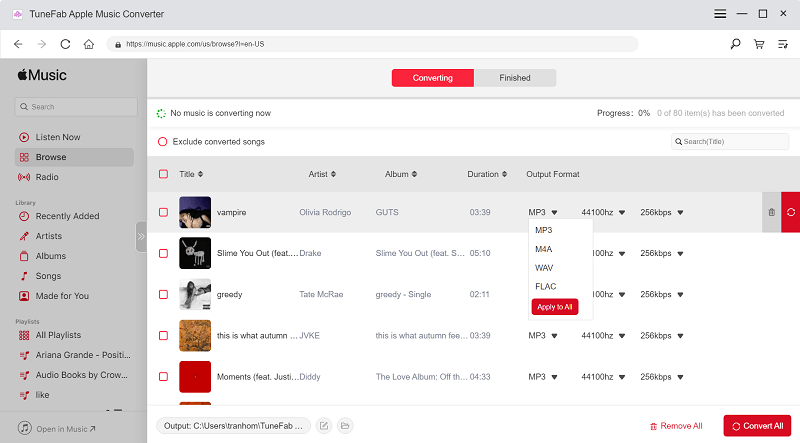Screen dimensions: 800x443
Task: Open the 256kbps dropdown for greedy
Action: (661, 294)
